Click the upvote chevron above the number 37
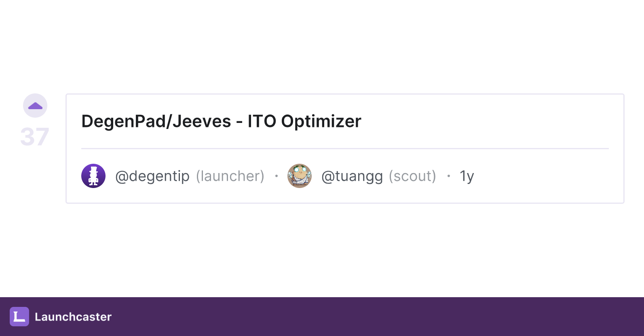Image resolution: width=644 pixels, height=336 pixels. pos(35,105)
